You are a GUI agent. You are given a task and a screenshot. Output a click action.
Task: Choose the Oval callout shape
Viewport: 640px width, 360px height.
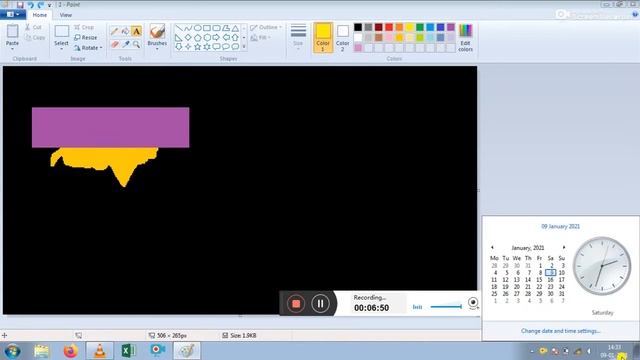click(226, 47)
